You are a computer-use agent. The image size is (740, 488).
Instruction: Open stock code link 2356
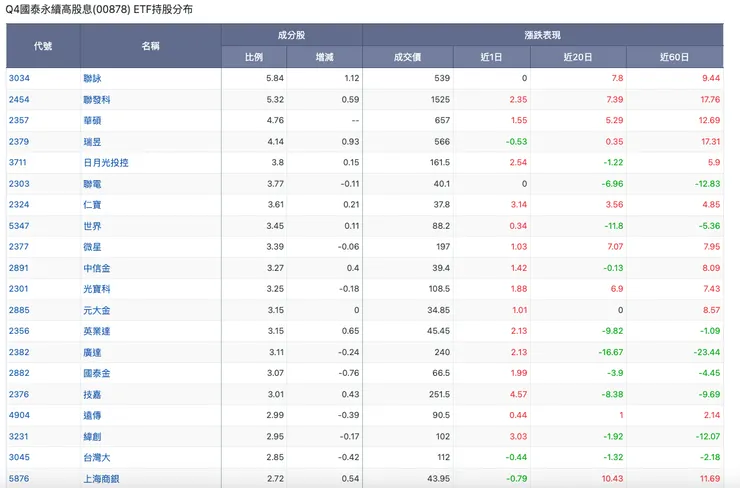point(19,331)
